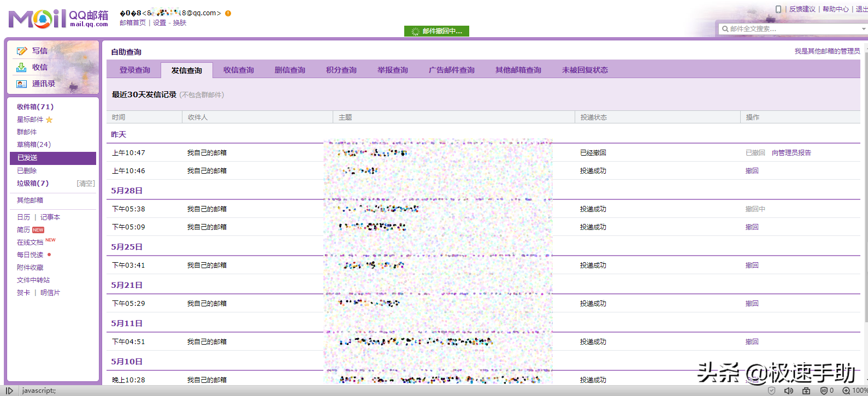Click the toolbox icon in status bar
Image resolution: width=868 pixels, height=396 pixels.
(x=806, y=391)
